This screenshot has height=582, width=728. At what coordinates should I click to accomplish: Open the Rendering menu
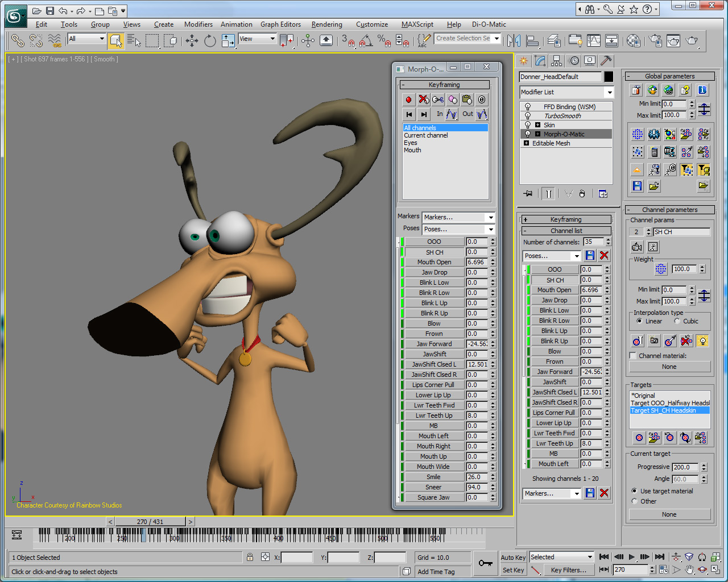326,24
